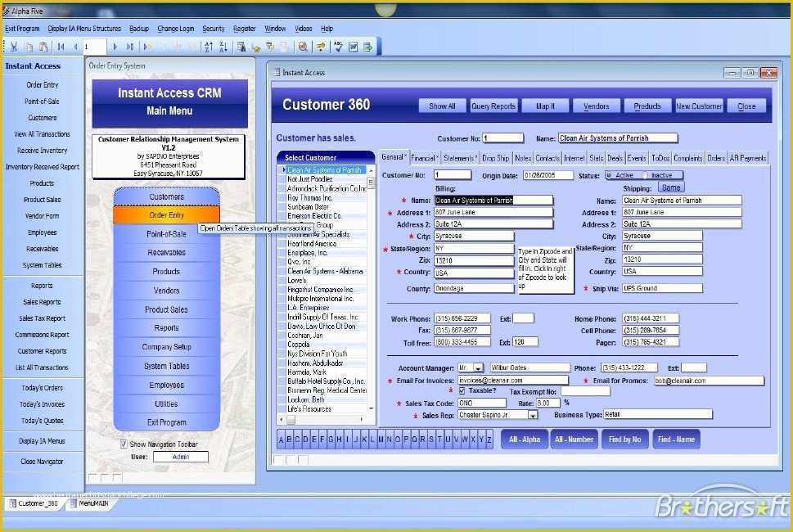The width and height of the screenshot is (793, 532).
Task: Jump to first record toolbar arrow
Action: (x=61, y=47)
